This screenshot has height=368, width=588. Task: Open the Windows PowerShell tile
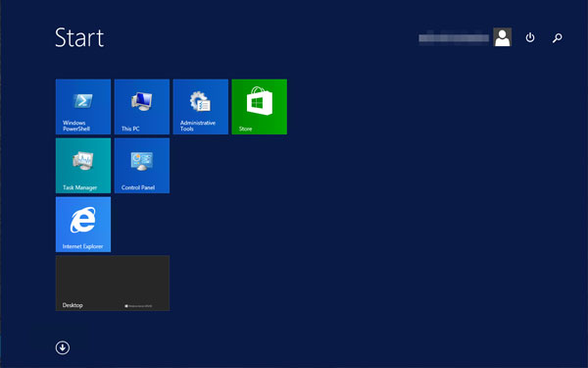(x=83, y=107)
